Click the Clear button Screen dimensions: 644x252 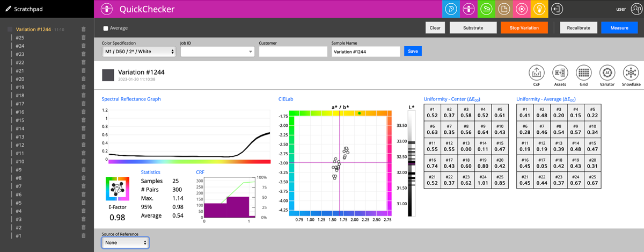(435, 28)
